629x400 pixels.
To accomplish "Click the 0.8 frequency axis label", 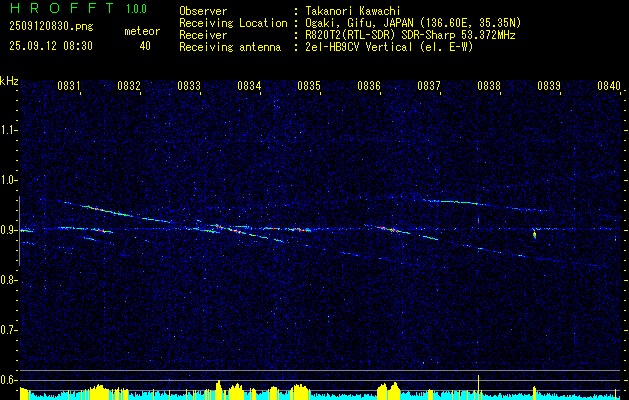I will [x=7, y=280].
